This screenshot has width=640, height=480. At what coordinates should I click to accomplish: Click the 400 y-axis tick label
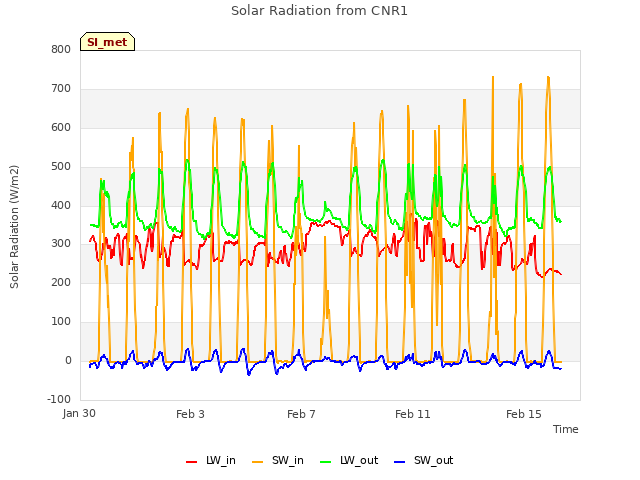[x=61, y=205]
